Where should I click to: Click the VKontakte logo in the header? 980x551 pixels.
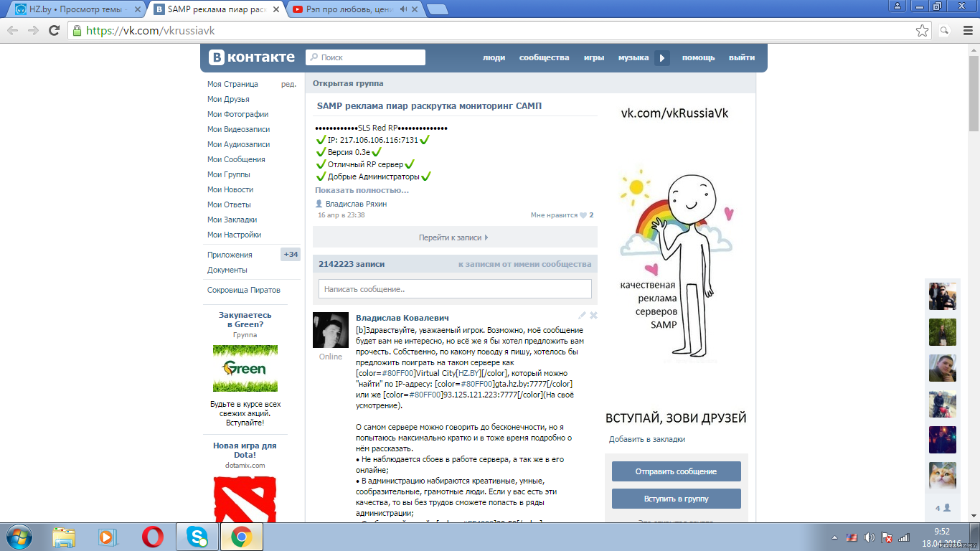click(251, 57)
